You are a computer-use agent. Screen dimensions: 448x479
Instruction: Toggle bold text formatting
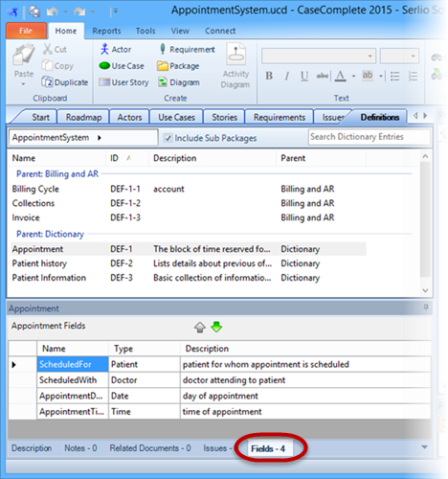(269, 76)
